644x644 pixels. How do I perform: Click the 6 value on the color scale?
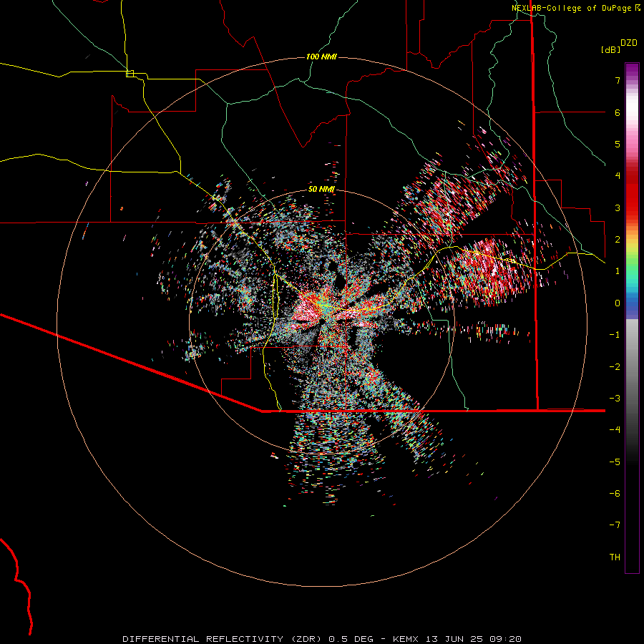click(618, 112)
